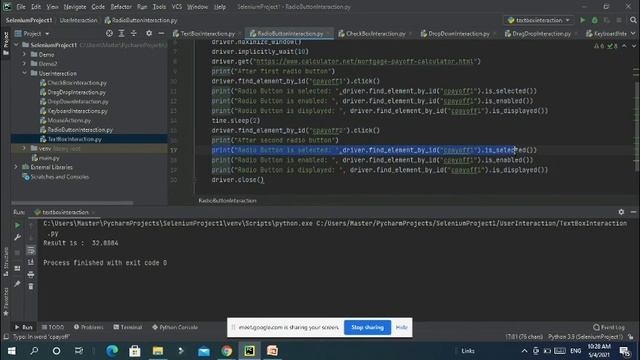Open the VCS menu

click(x=177, y=7)
